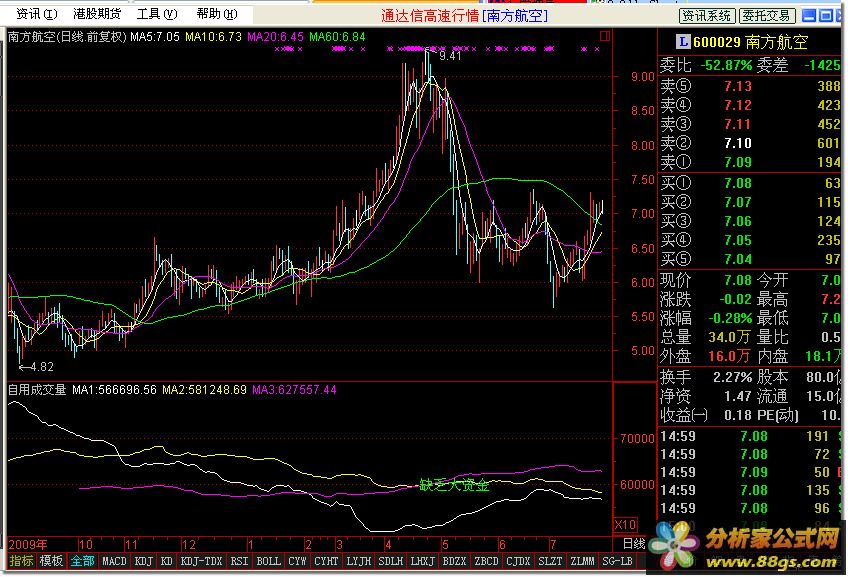
Task: Click the stock title 600029 南方航空
Action: [751, 42]
